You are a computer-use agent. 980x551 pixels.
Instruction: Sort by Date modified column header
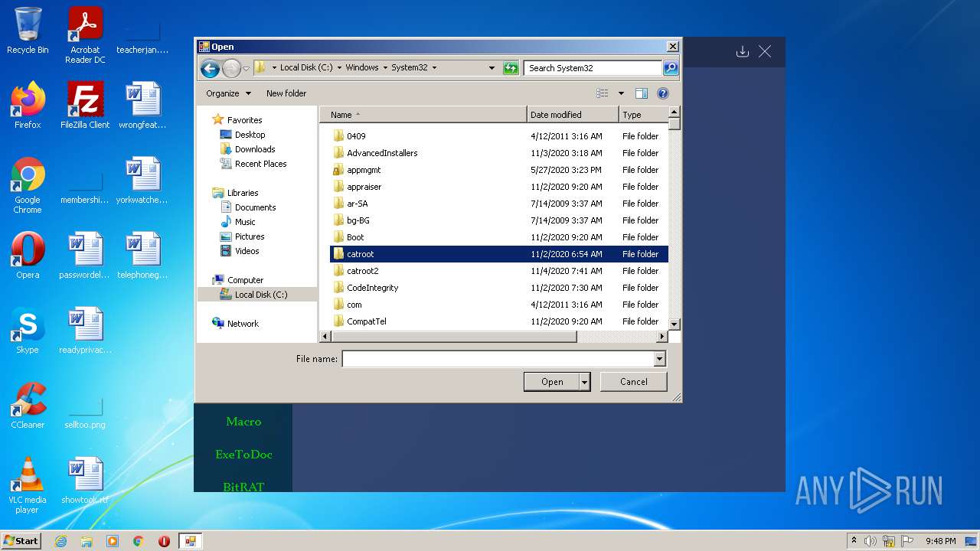[573, 115]
